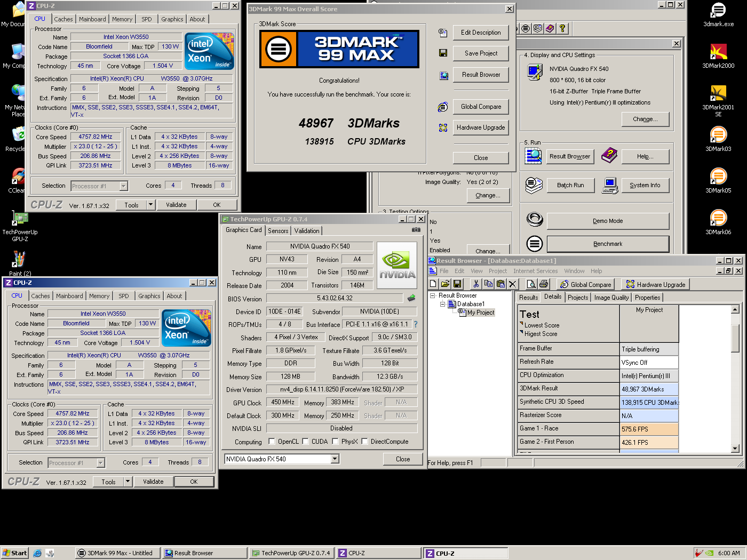Select TechPowerUp GPU-Z desktop shortcut
Viewport: 747px width, 560px height.
click(20, 226)
